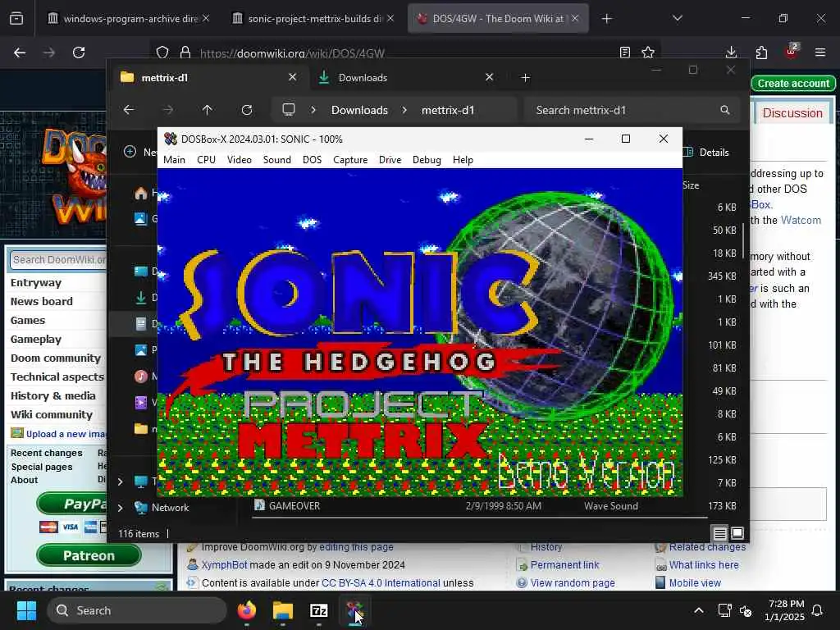Open the Patreon button on Doom Wiki
The height and width of the screenshot is (630, 840).
click(x=89, y=555)
